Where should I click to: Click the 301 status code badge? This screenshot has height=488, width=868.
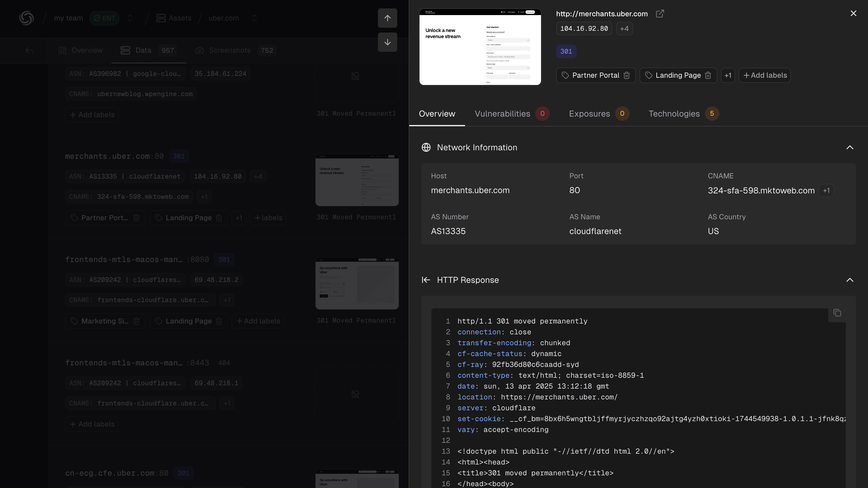tap(566, 52)
